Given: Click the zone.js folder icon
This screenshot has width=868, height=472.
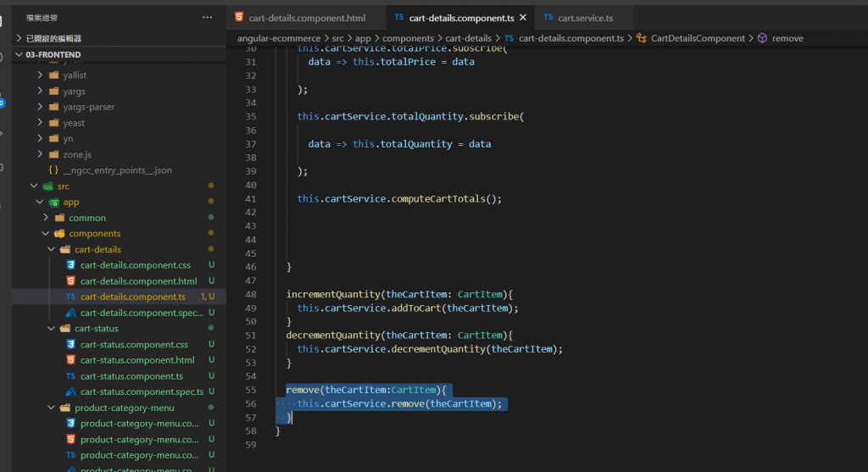Looking at the screenshot, I should pos(53,154).
